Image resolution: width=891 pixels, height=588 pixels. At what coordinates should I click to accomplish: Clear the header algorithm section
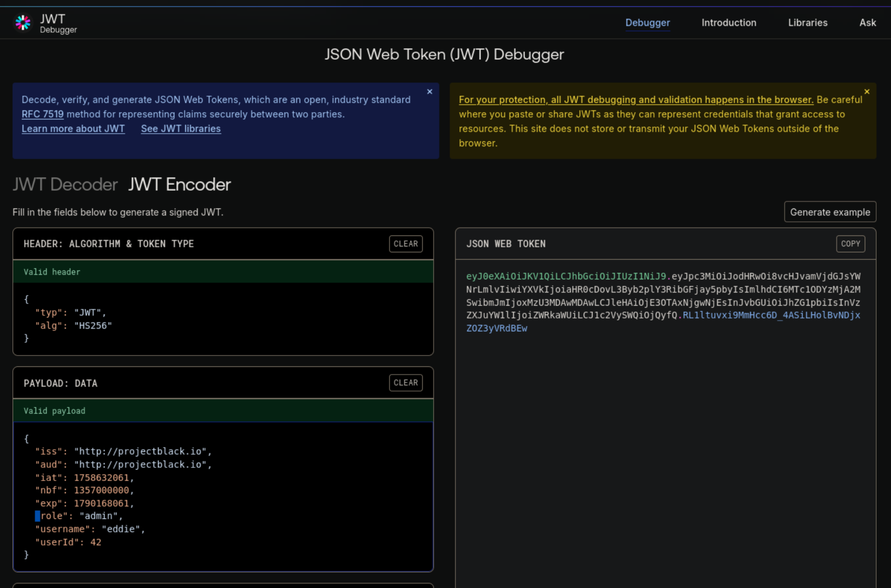(405, 244)
